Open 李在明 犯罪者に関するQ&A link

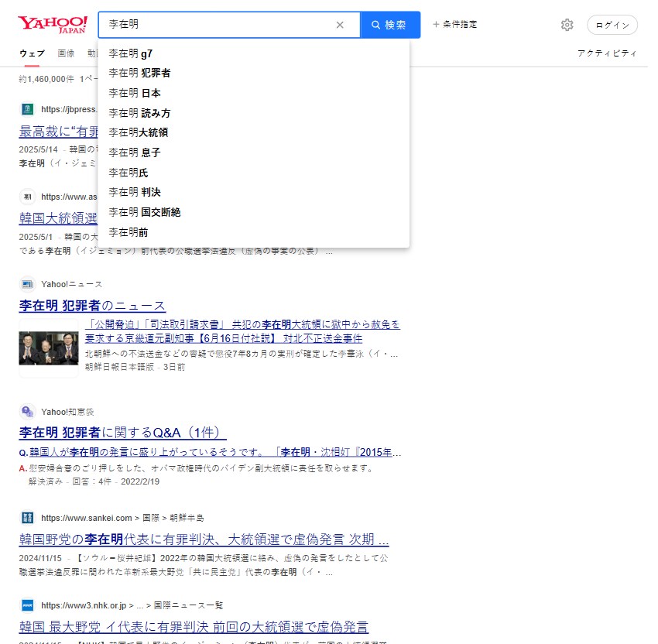[122, 433]
